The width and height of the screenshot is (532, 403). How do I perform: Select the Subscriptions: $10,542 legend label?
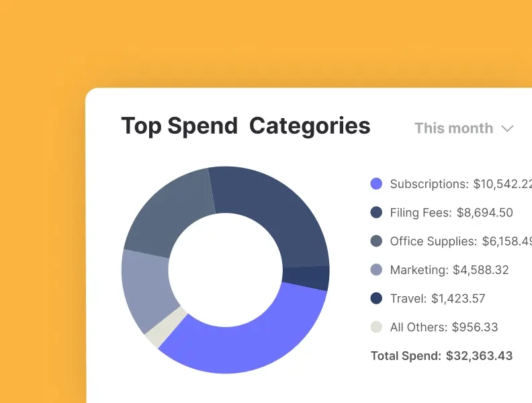coord(461,184)
